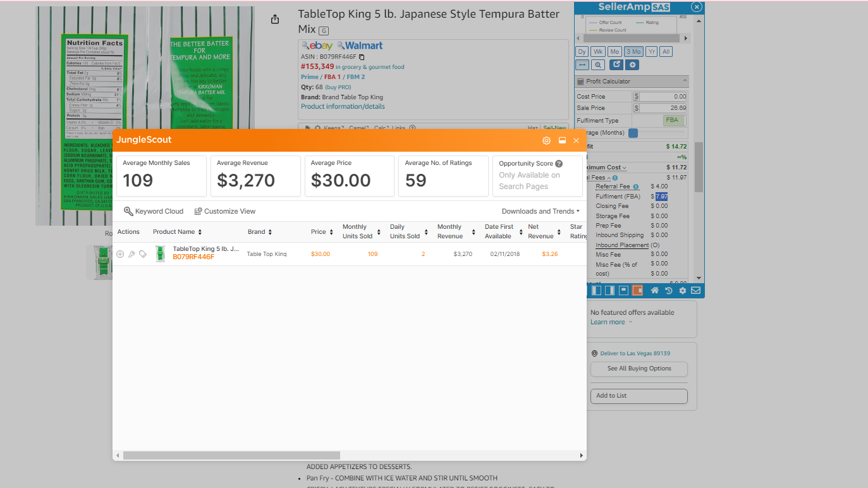Minimize the JungleScout popup panel
Viewport: 868px width, 488px height.
coord(562,140)
